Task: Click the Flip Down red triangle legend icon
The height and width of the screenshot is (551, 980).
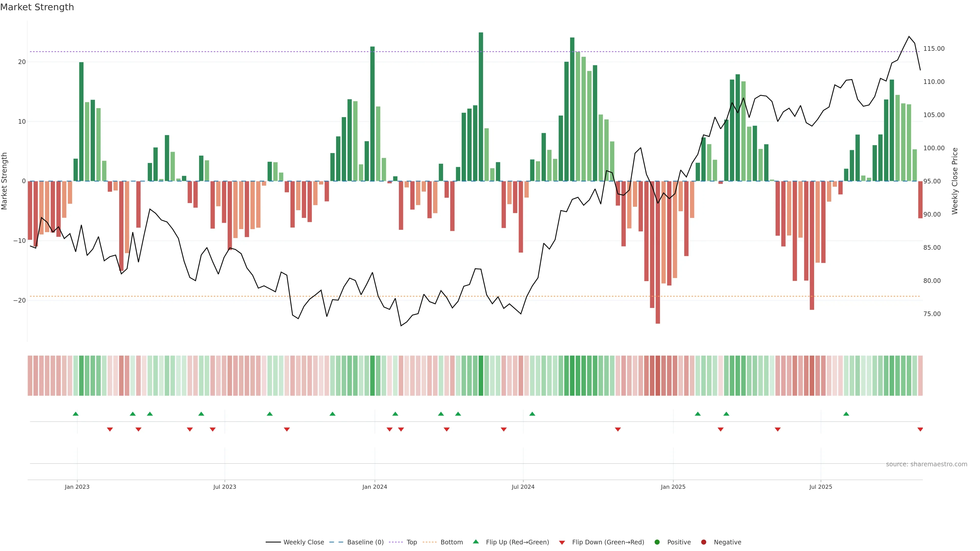Action: click(x=562, y=543)
